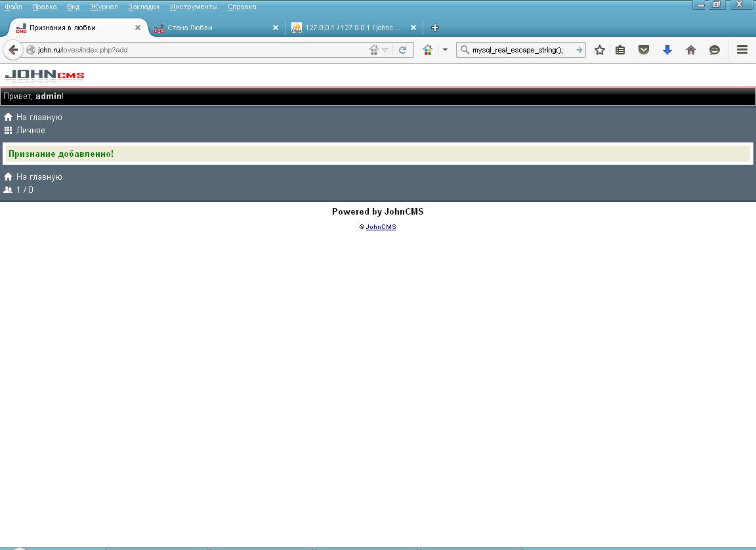The height and width of the screenshot is (550, 756).
Task: Click the JohnCMS copyright link
Action: [381, 227]
